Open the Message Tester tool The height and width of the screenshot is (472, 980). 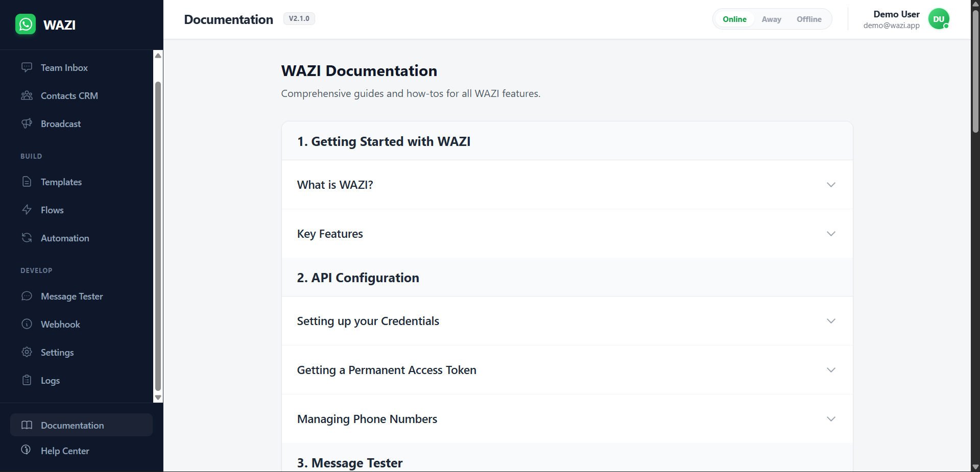point(72,296)
